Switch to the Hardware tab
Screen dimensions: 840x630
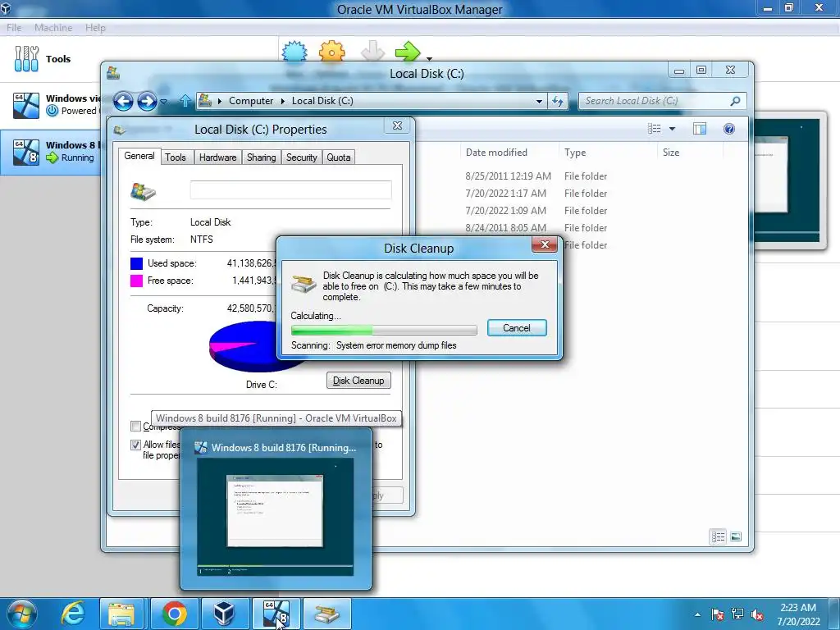[x=217, y=157]
